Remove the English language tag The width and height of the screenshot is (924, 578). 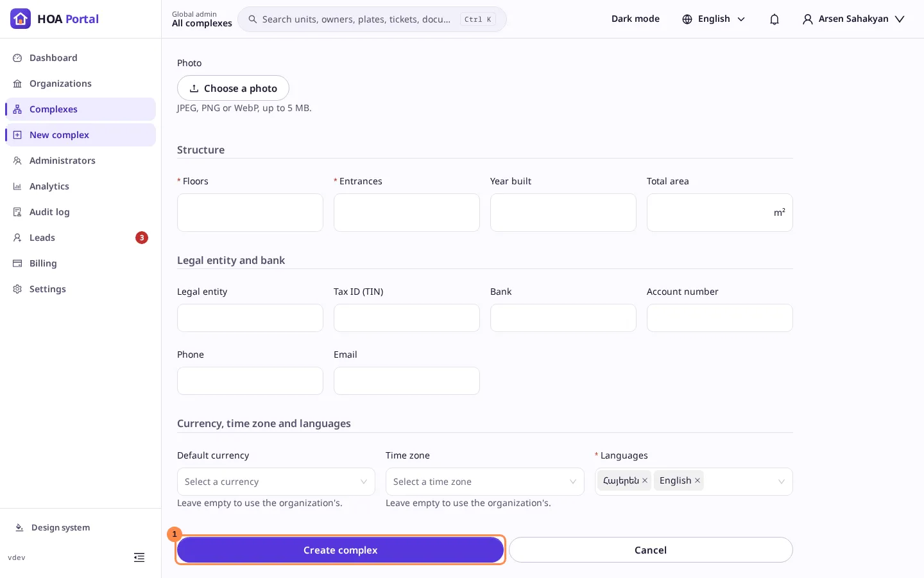(697, 480)
